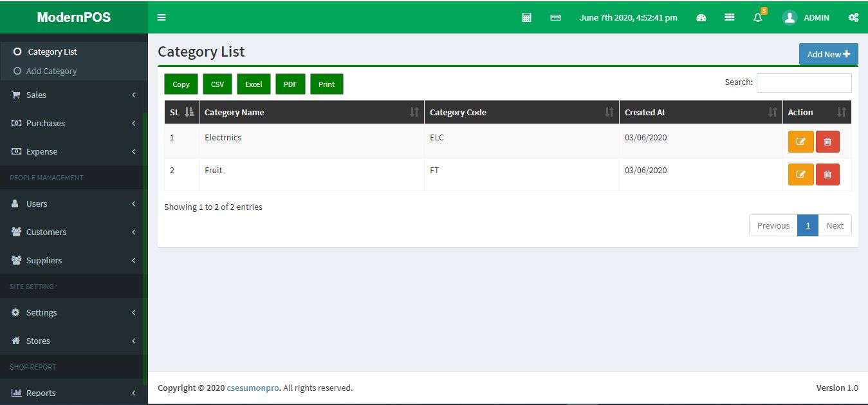Viewport: 868px width, 405px height.
Task: Click the Print button
Action: [327, 84]
